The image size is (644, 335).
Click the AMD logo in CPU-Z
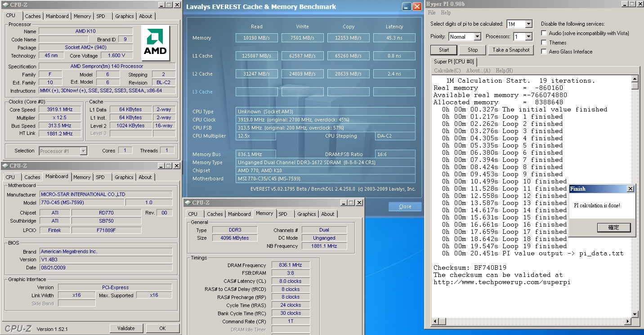155,43
